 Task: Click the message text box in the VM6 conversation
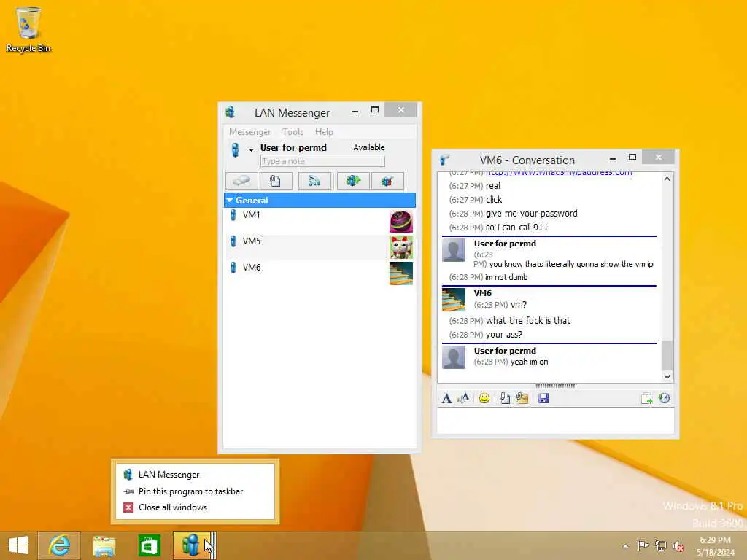(555, 421)
